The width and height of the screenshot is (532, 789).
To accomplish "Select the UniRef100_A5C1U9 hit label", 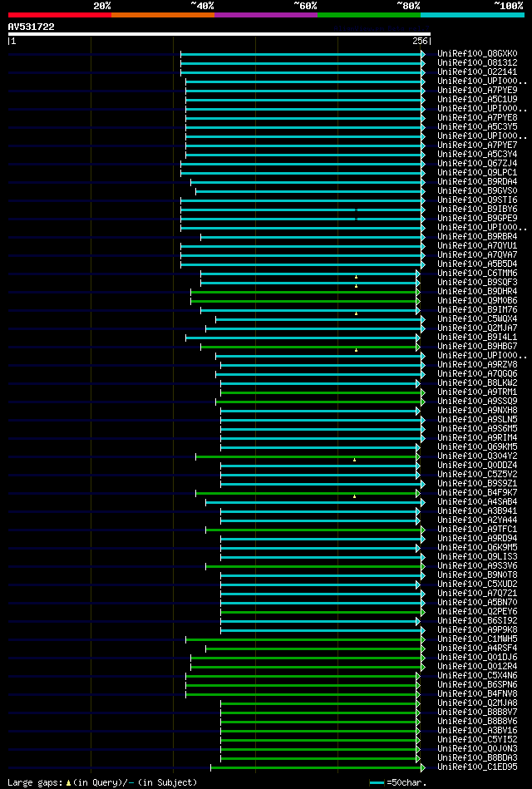I will [x=477, y=100].
